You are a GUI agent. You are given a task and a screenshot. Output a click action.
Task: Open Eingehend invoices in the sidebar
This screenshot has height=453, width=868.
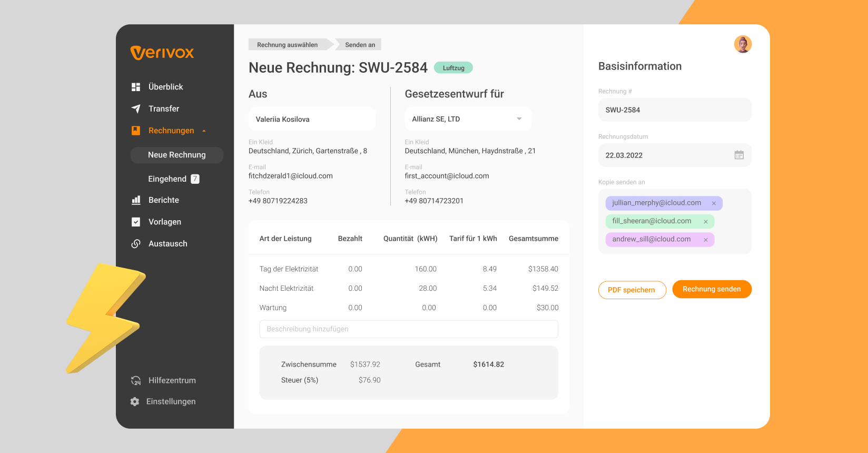point(167,179)
